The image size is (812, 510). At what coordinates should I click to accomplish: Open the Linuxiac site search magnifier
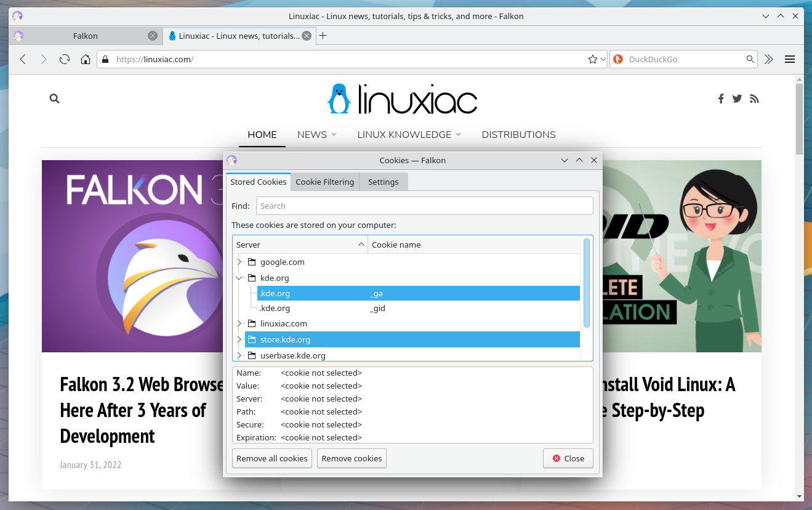tap(54, 99)
